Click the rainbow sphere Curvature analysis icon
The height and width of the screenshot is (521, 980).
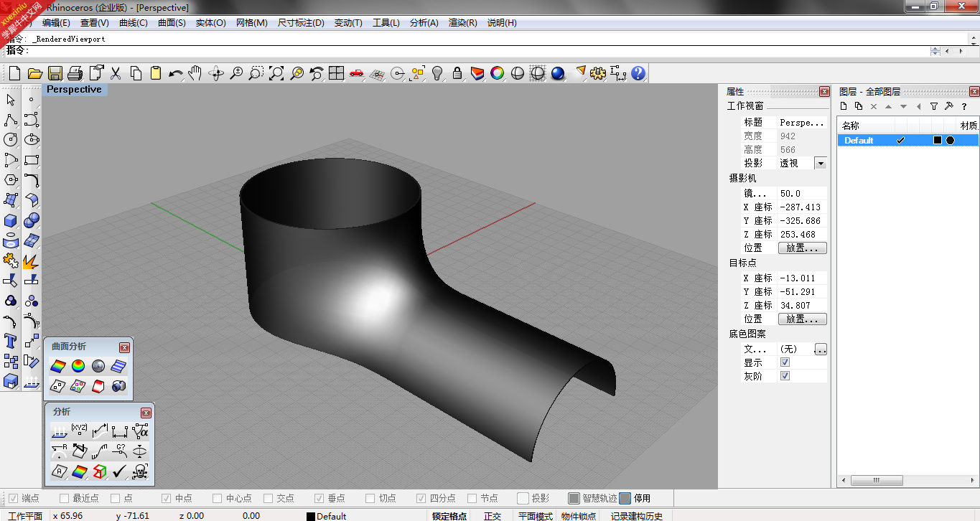tap(78, 366)
